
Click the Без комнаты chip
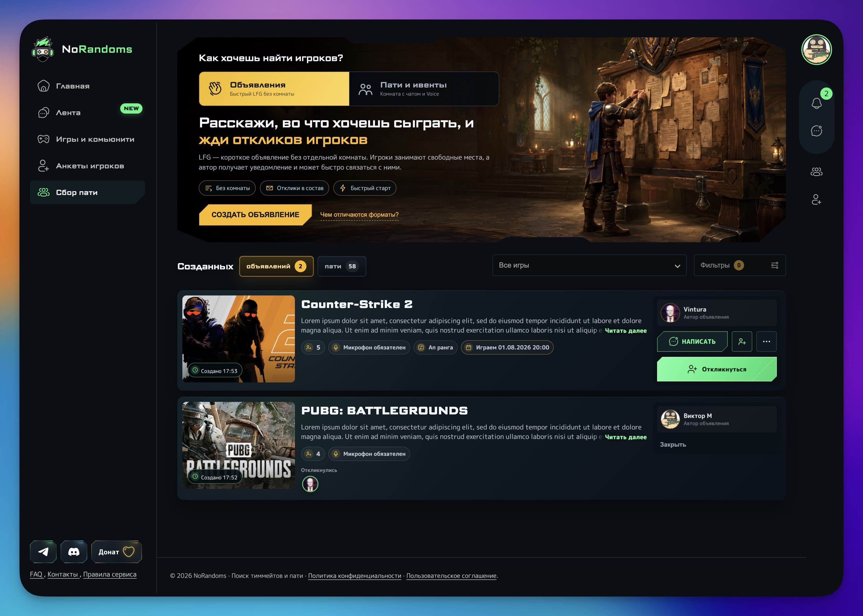227,188
